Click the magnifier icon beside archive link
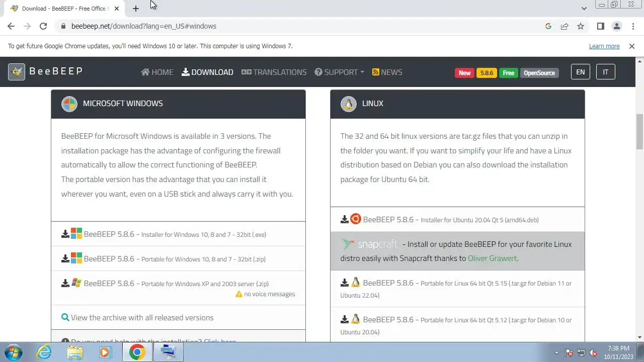644x362 pixels. [x=65, y=318]
